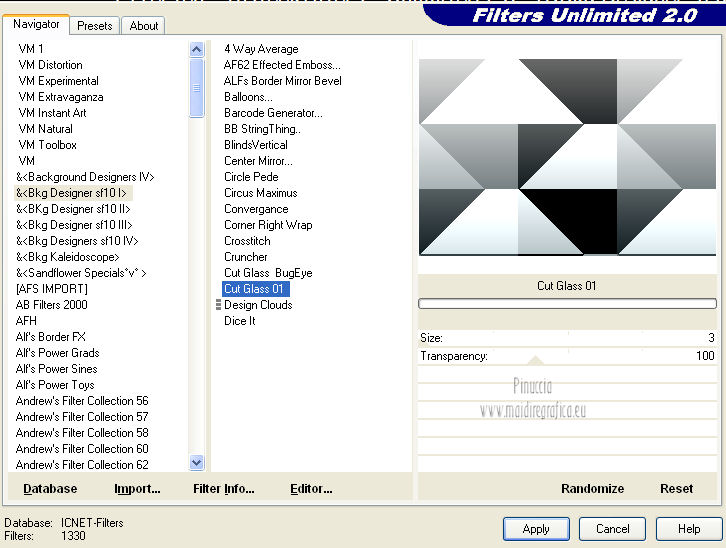Choose Cut Glass BugEye filter
This screenshot has width=726, height=548.
coord(268,273)
